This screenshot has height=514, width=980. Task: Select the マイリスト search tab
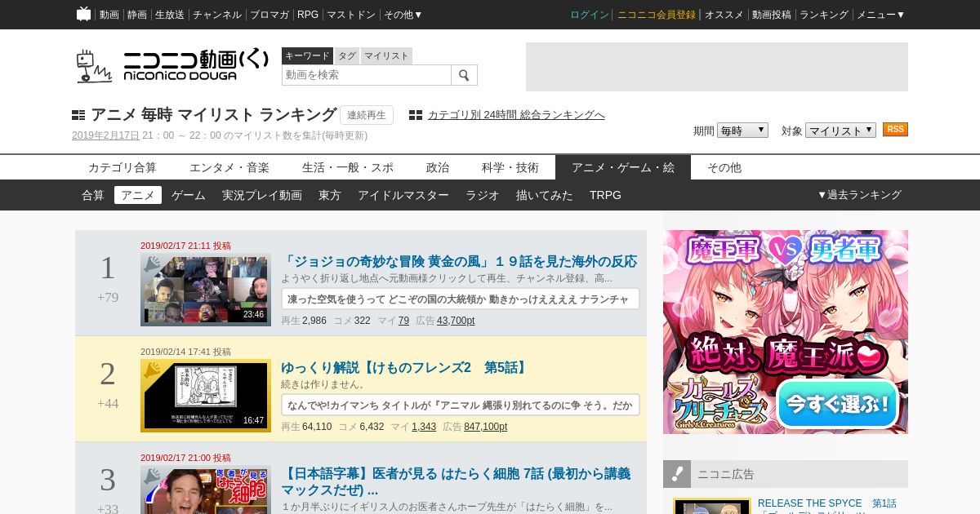pos(386,55)
